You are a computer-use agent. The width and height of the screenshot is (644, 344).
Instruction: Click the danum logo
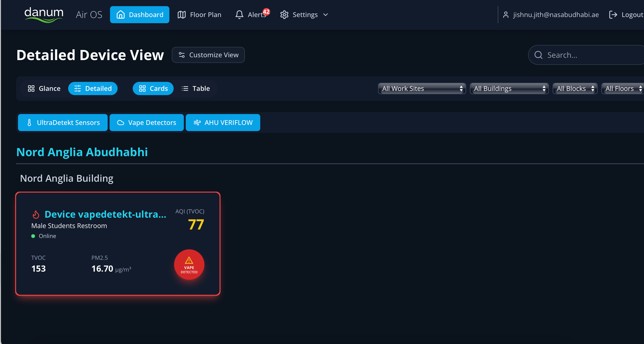pos(44,14)
